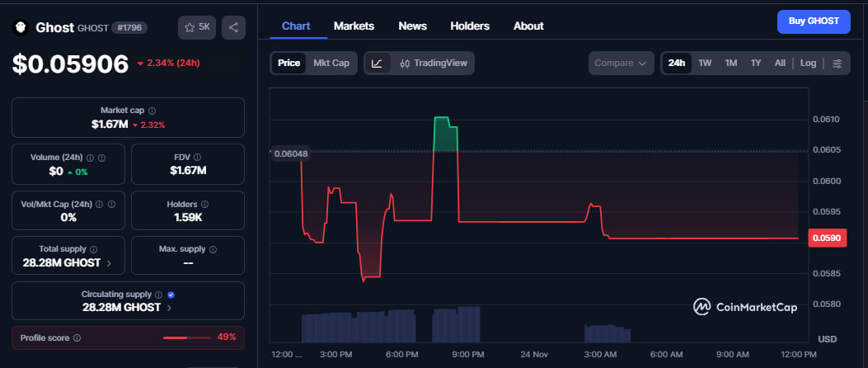The image size is (868, 368).
Task: Click the #1796 rank badge
Action: pyautogui.click(x=129, y=28)
